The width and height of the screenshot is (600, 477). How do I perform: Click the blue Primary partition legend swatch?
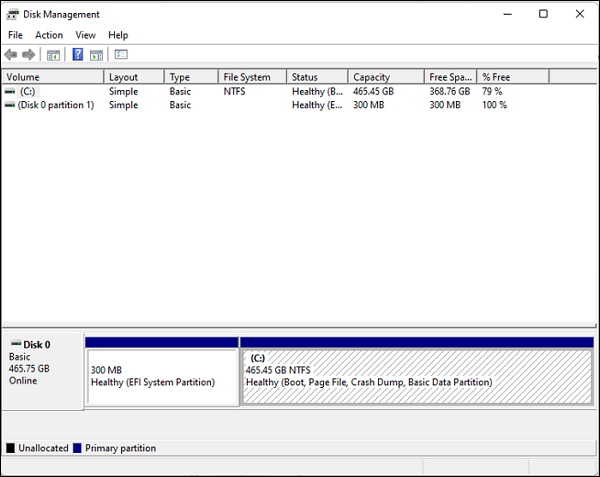pos(77,448)
